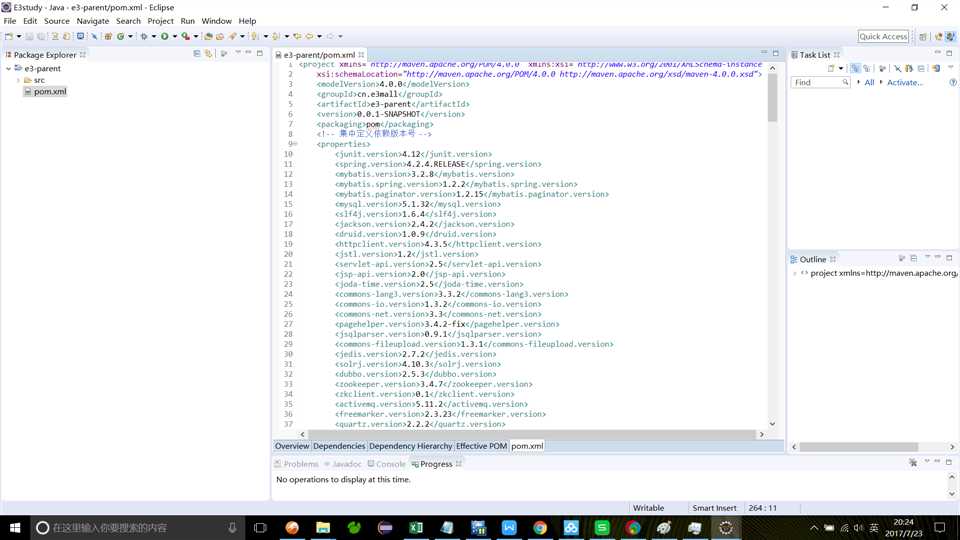Image resolution: width=960 pixels, height=540 pixels.
Task: Open New Task dropdown arrow in Task List
Action: click(x=841, y=68)
